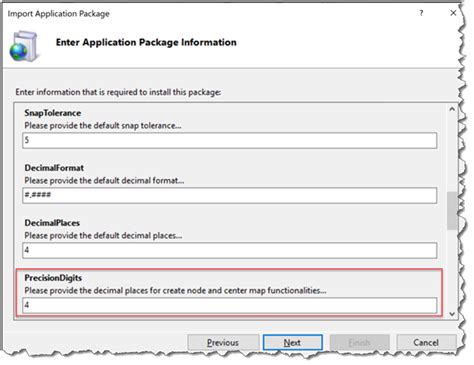Click the Enter Application Package Information heading
This screenshot has width=474, height=365.
point(146,42)
